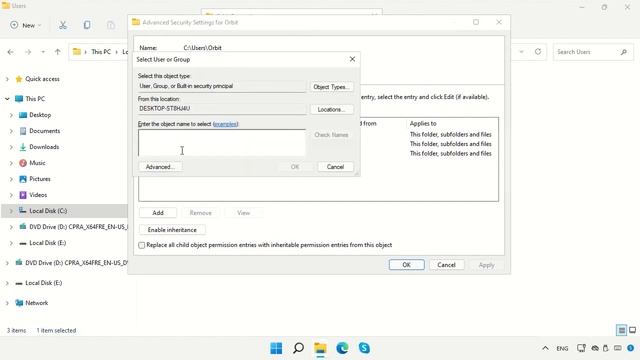Image resolution: width=640 pixels, height=360 pixels.
Task: Close the Select User or Group dialog
Action: point(352,59)
